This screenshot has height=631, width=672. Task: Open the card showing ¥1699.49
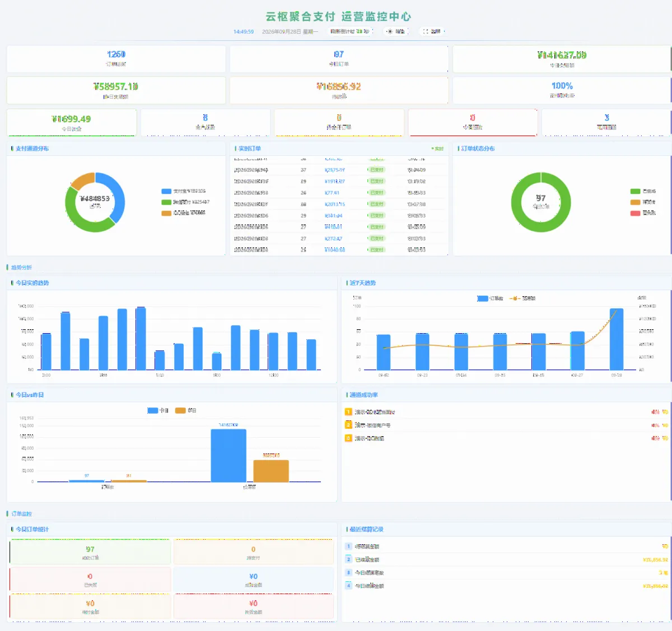click(72, 123)
